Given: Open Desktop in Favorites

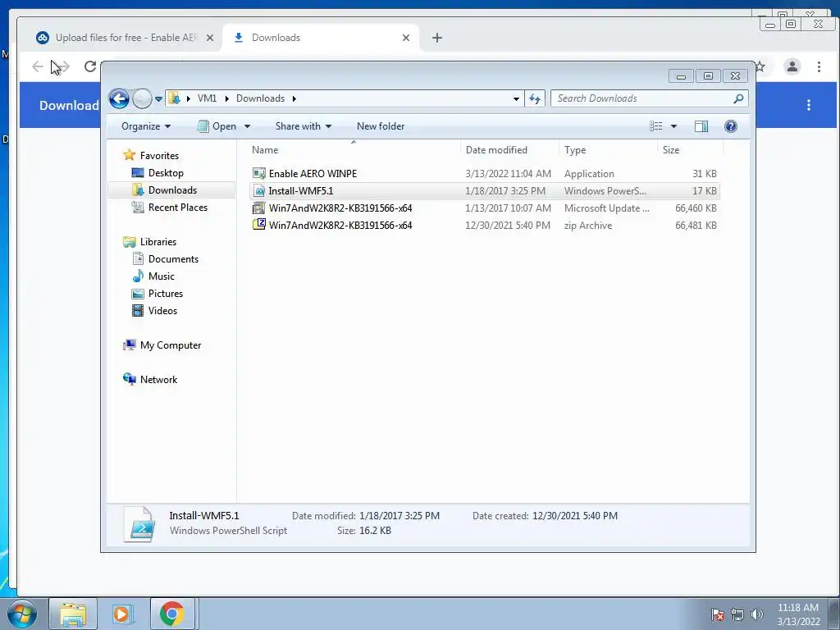Looking at the screenshot, I should point(166,173).
